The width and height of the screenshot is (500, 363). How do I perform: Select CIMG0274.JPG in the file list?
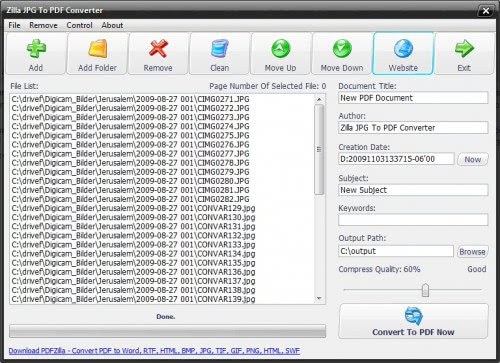tap(130, 126)
